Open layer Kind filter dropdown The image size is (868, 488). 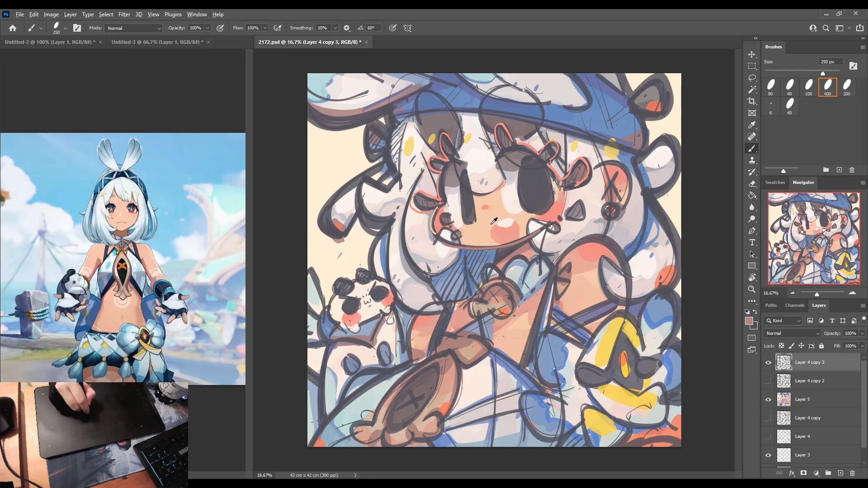click(783, 320)
